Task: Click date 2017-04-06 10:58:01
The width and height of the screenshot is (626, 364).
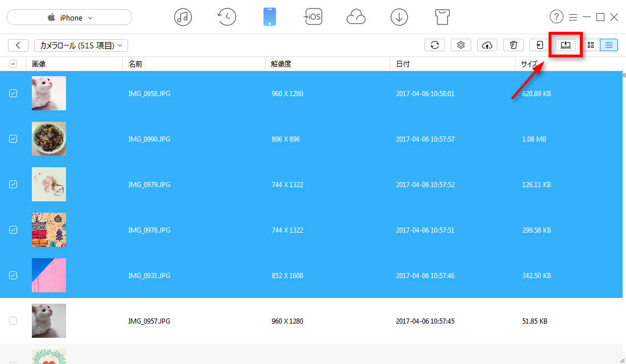Action: click(x=425, y=94)
